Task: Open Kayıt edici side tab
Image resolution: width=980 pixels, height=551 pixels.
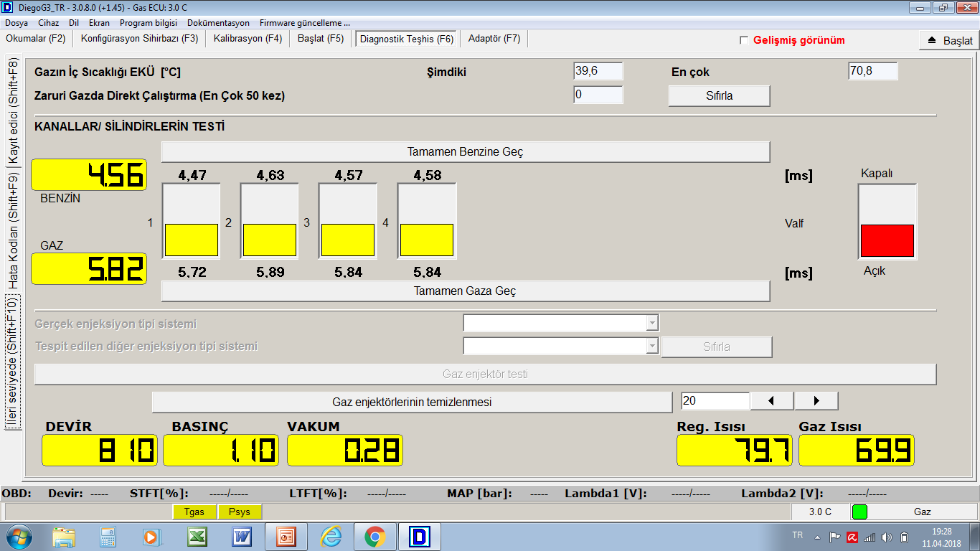Action: coord(12,111)
